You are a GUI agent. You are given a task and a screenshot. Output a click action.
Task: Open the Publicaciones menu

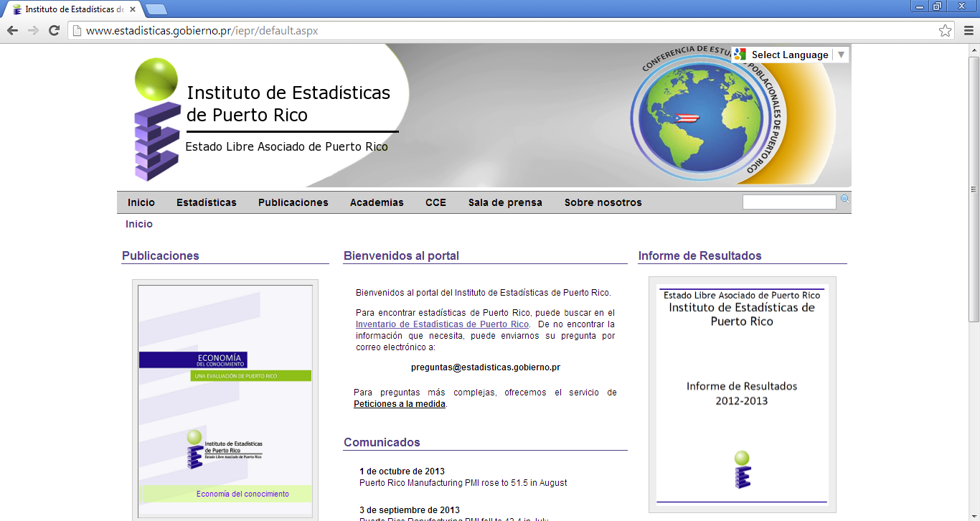click(x=293, y=202)
